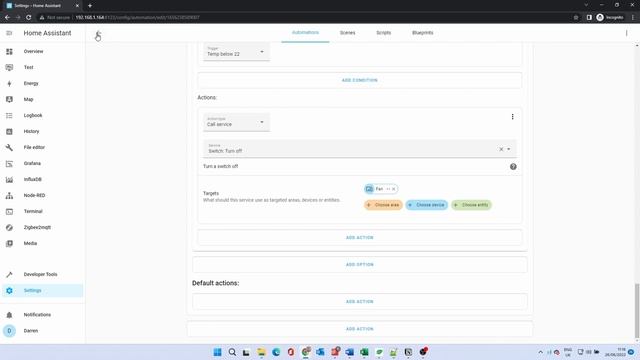Reload the browser page
640x360 pixels.
[29, 18]
